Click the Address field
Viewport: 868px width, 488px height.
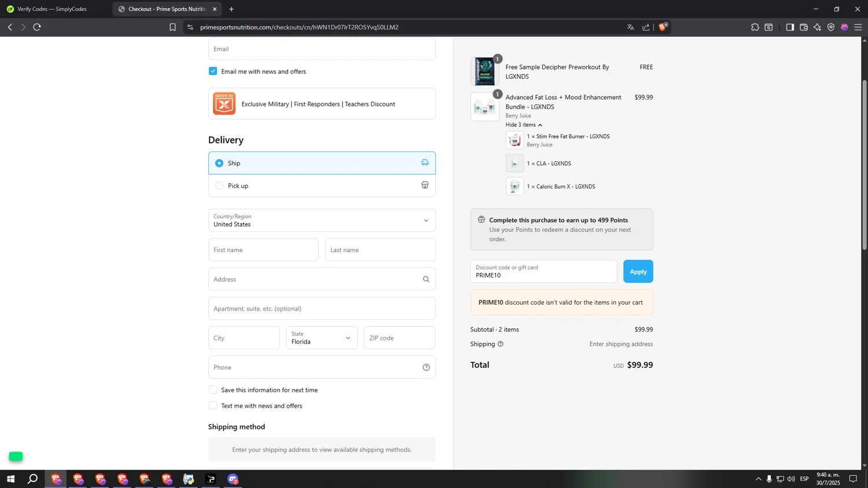[x=322, y=279]
